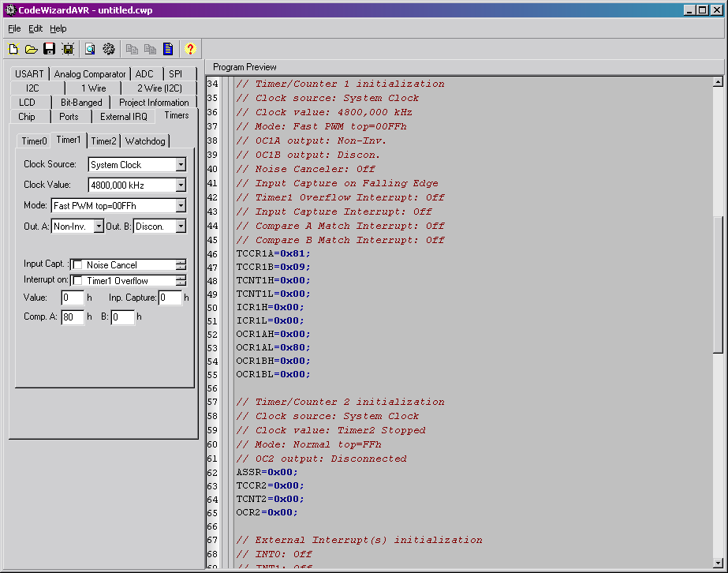728x573 pixels.
Task: Select the USART settings tab
Action: [29, 74]
